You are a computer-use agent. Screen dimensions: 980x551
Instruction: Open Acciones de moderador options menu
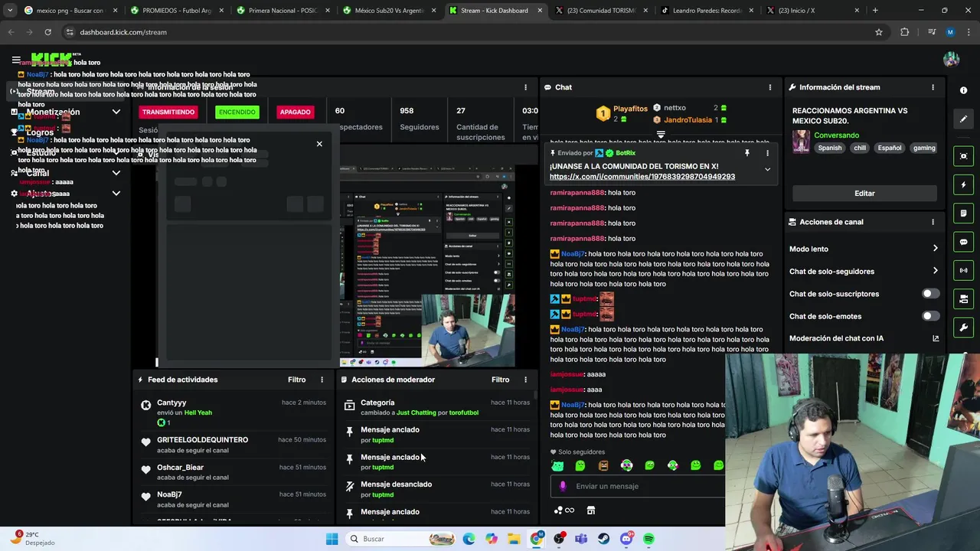(525, 380)
